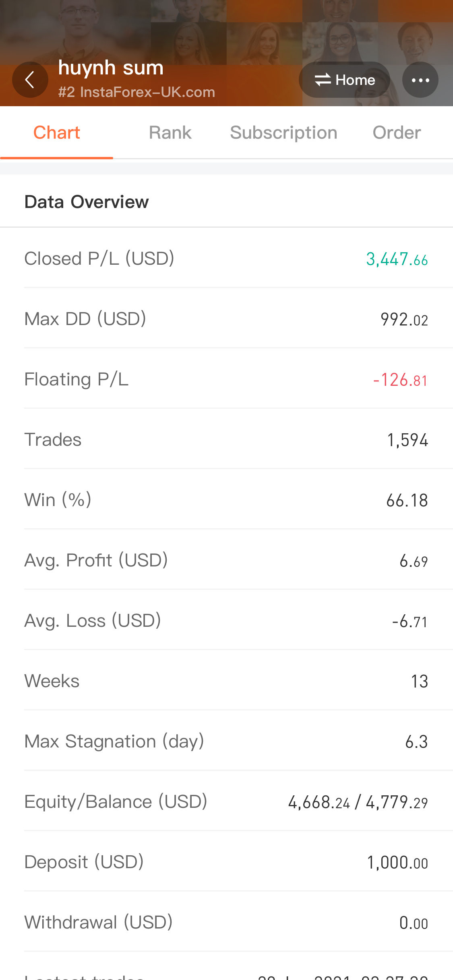Tap the Avg. Loss (USD) row
Viewport: 453px width, 980px height.
tap(226, 620)
